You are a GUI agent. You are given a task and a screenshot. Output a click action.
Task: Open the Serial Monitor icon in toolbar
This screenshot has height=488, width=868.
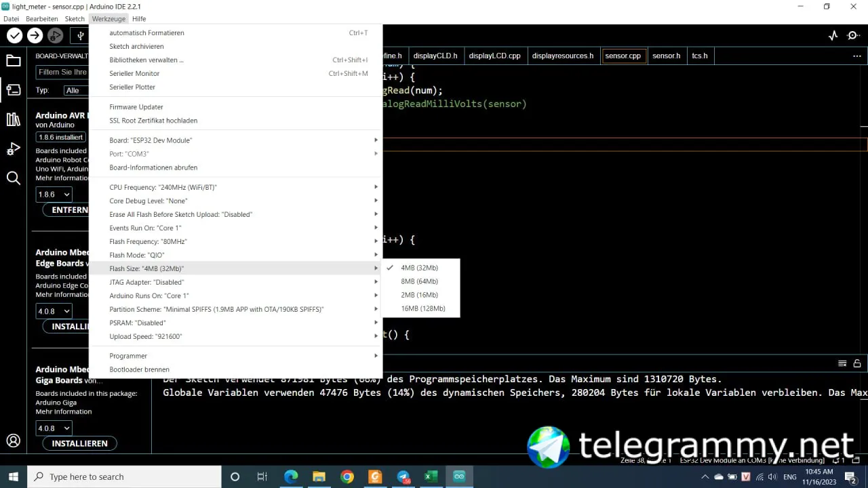(x=854, y=36)
